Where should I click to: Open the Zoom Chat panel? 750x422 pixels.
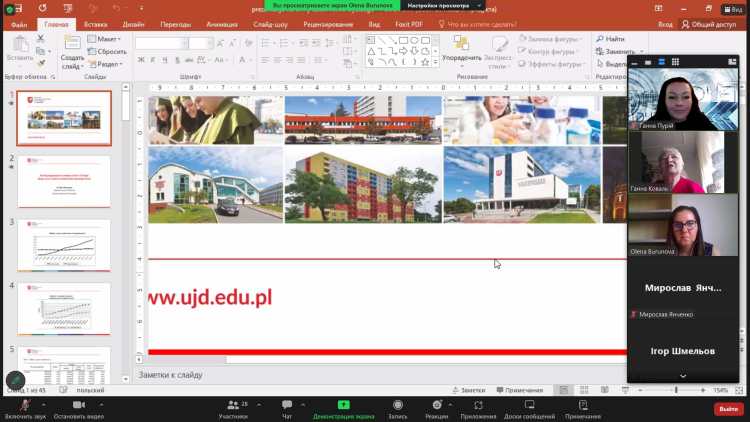(286, 404)
